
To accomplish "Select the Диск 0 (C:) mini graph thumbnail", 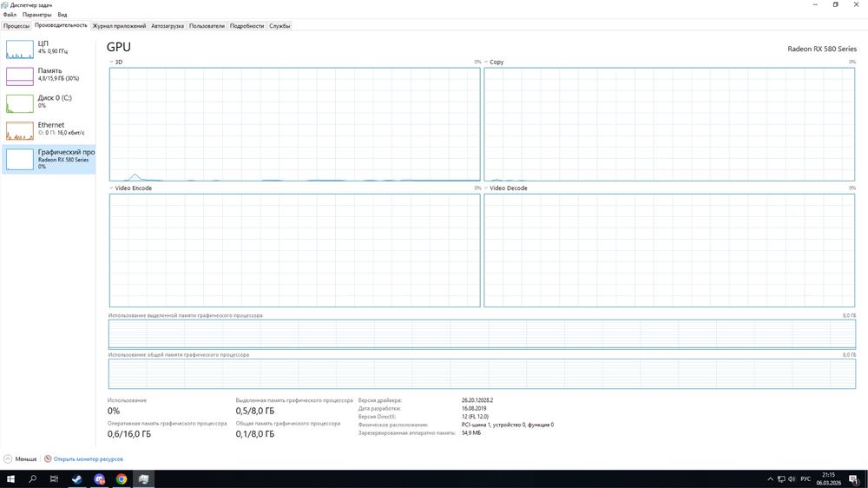I will click(20, 103).
